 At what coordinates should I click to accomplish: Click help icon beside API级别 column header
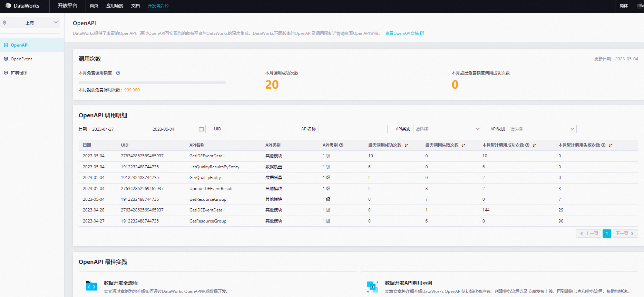tap(341, 145)
